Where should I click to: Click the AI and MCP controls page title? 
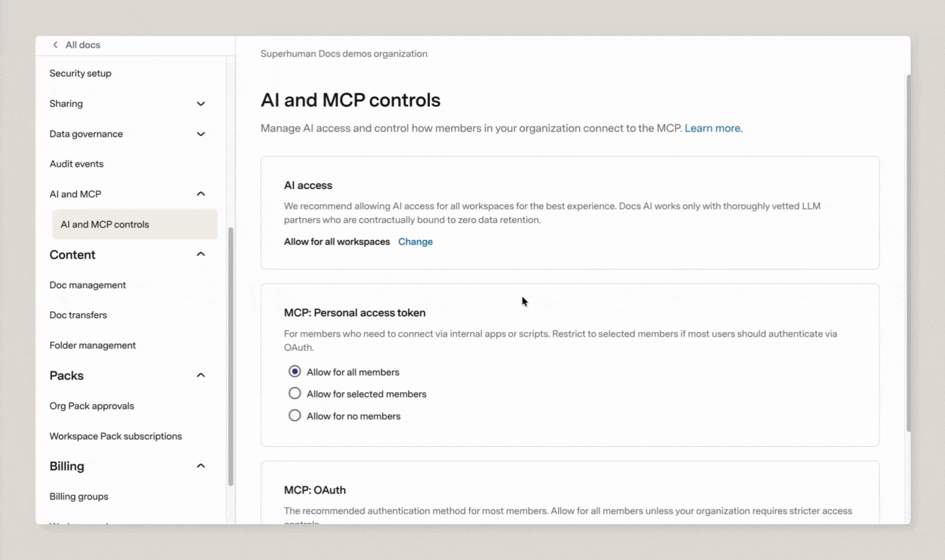pyautogui.click(x=351, y=100)
